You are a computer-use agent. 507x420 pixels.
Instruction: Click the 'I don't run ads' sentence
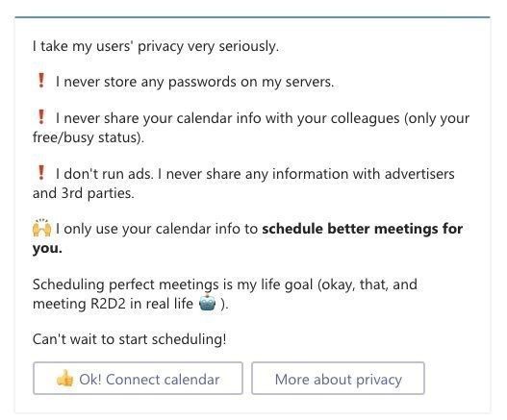pos(105,174)
